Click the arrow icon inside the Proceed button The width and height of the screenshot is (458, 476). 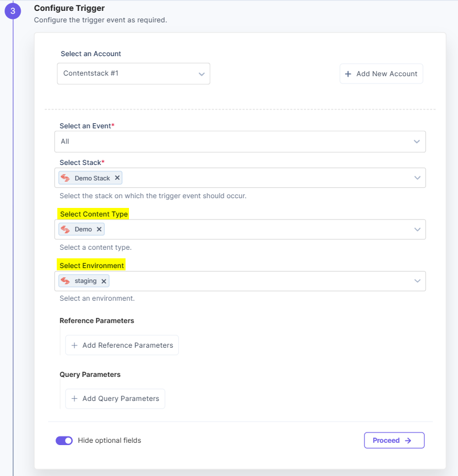point(408,440)
